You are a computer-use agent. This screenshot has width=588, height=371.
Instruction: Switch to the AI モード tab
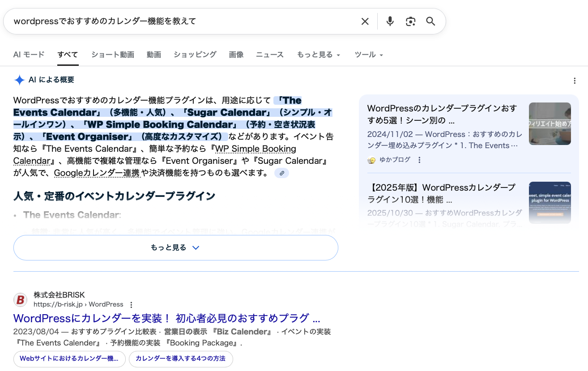point(29,55)
